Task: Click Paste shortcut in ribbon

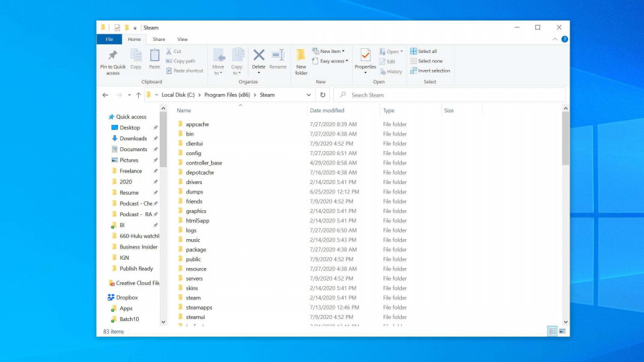Action: [184, 71]
